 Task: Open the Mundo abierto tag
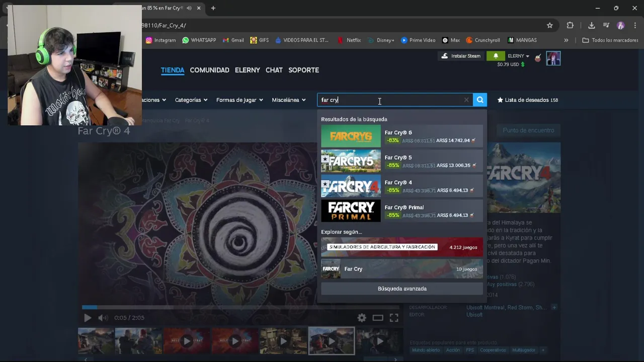click(426, 350)
